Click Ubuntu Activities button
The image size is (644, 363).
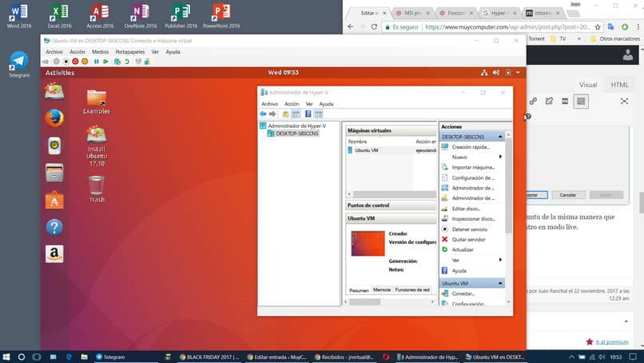point(60,73)
